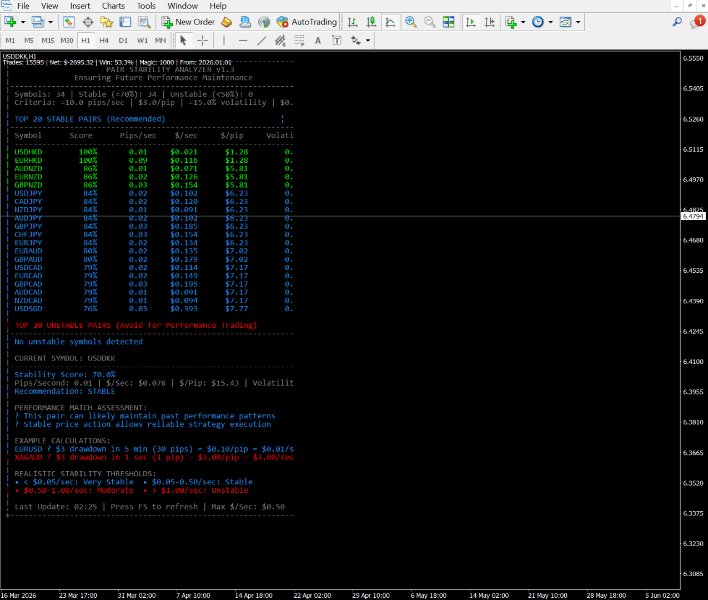
Task: Switch chart to M5 timeframe
Action: pyautogui.click(x=29, y=41)
